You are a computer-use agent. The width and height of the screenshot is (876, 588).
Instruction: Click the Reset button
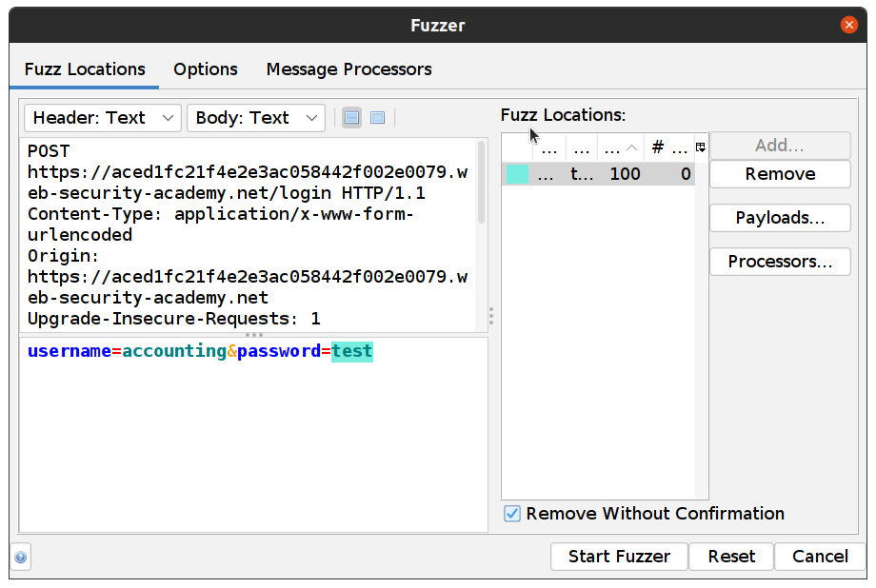click(731, 557)
